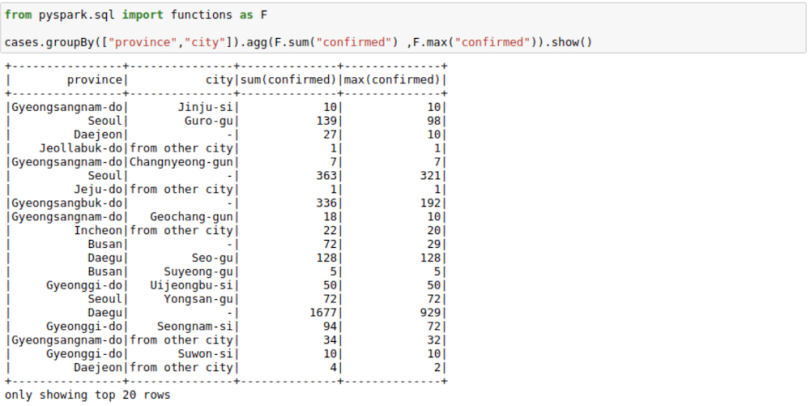The image size is (810, 406).
Task: Click the max value 192
Action: (430, 203)
